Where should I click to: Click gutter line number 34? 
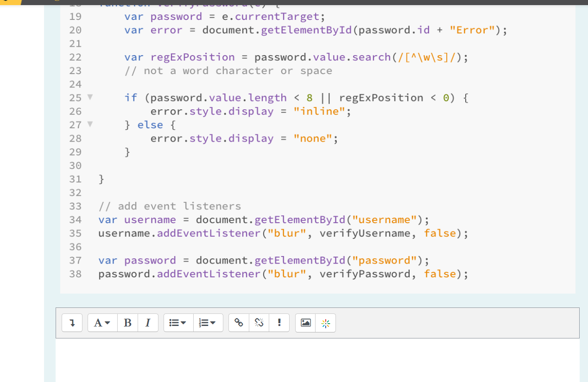click(75, 219)
